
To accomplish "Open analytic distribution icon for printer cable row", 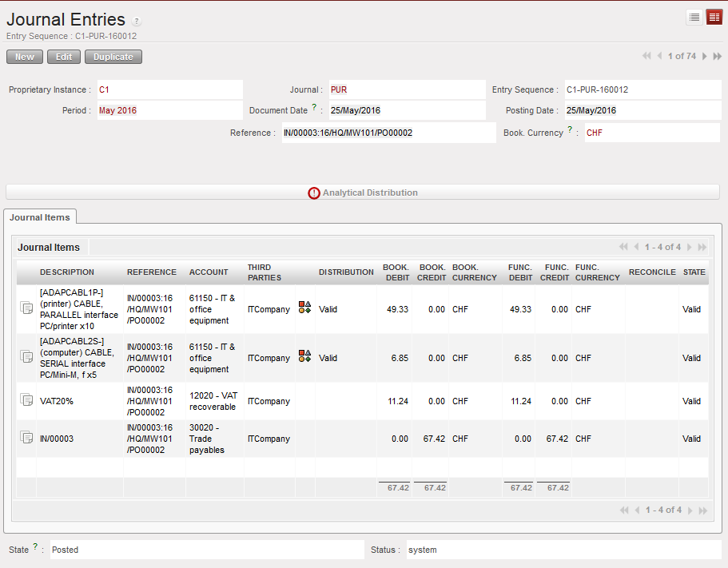I will point(304,308).
